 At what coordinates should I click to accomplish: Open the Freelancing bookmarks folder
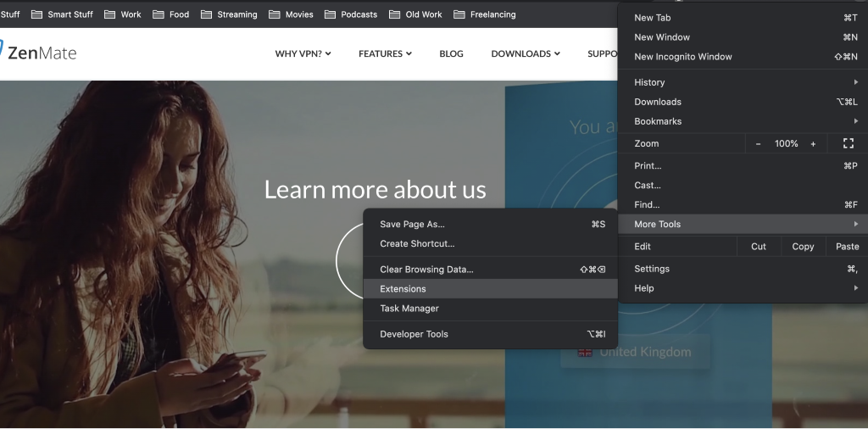point(484,14)
